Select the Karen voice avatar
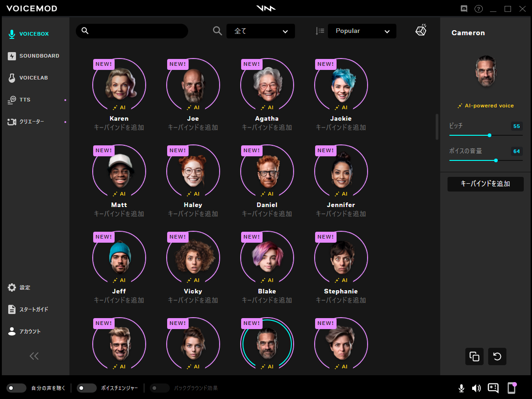 (x=119, y=85)
